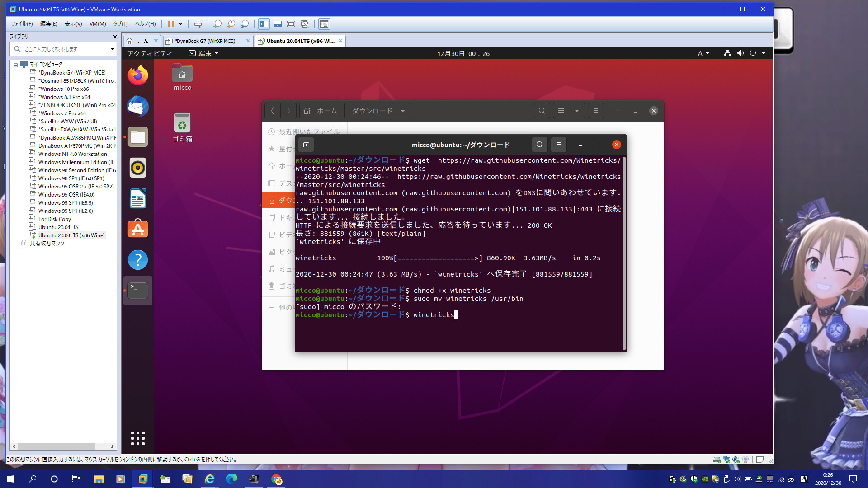This screenshot has width=868, height=488.
Task: Open the micco home folder desktop icon
Action: pos(182,77)
